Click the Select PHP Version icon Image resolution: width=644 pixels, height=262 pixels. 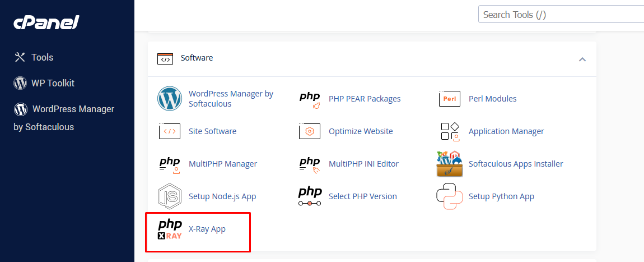point(309,196)
